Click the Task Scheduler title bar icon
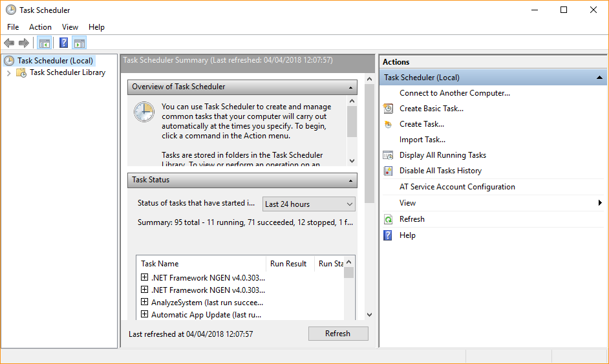The height and width of the screenshot is (364, 609). [11, 10]
